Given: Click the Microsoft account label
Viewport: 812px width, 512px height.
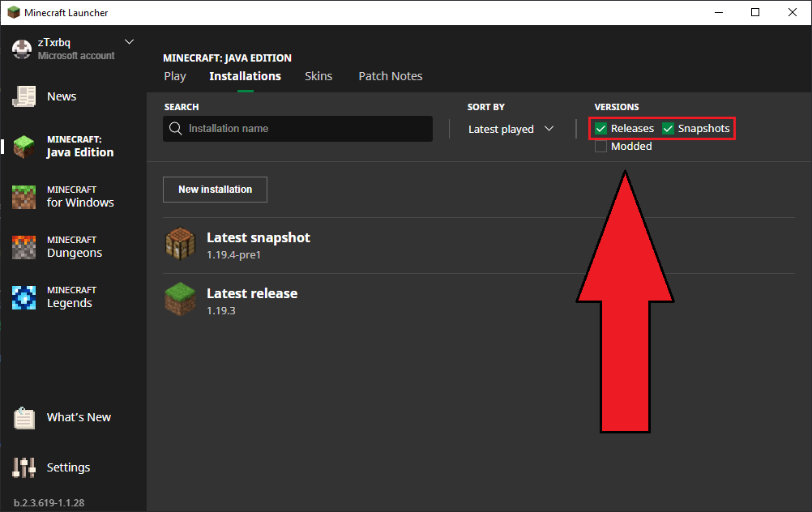Looking at the screenshot, I should [76, 55].
